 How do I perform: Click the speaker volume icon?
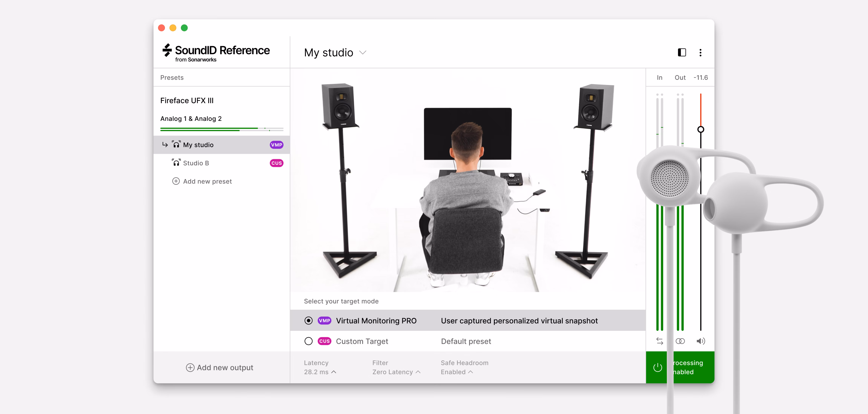701,341
